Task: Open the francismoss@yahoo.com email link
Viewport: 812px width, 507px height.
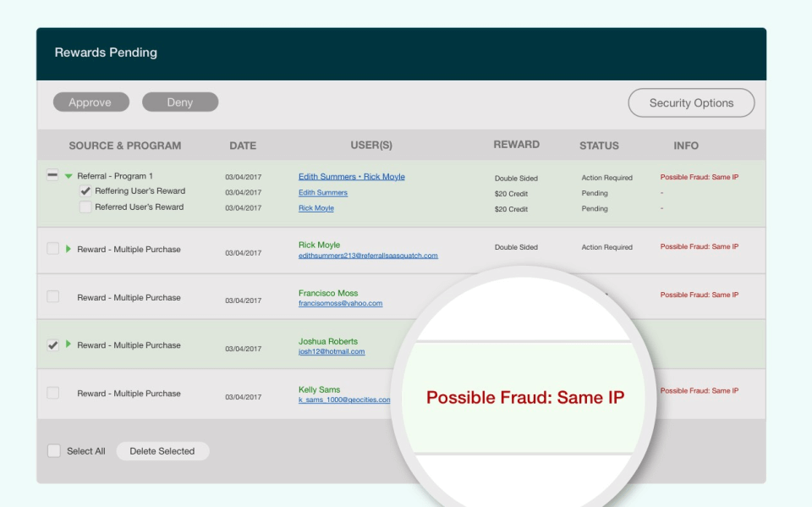Action: coord(340,304)
